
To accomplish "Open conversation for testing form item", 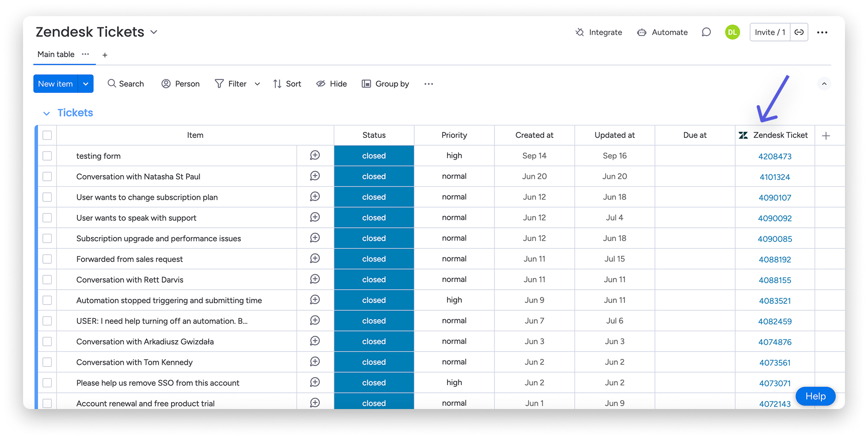I will (x=315, y=155).
